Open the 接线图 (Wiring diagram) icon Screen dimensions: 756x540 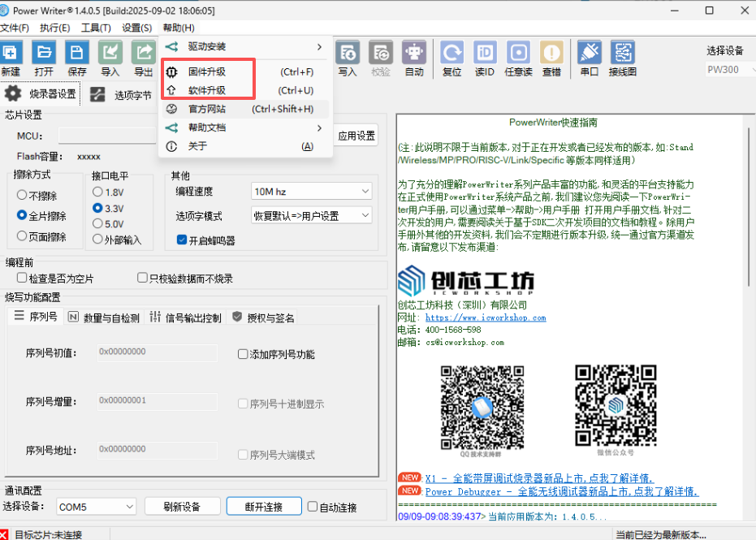[x=623, y=52]
